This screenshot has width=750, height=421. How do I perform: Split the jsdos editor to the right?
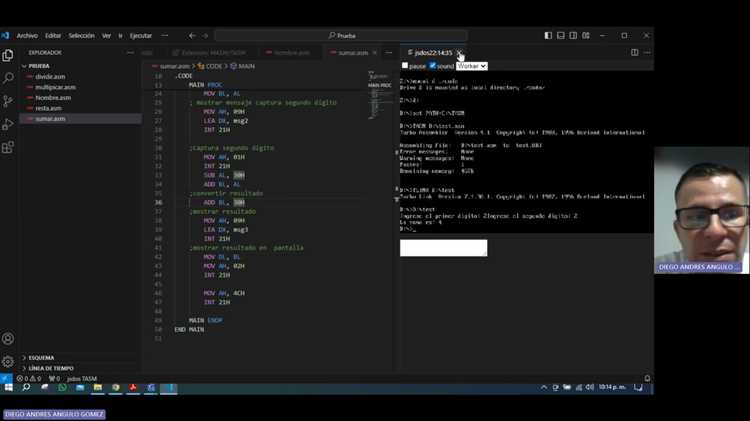pyautogui.click(x=634, y=52)
